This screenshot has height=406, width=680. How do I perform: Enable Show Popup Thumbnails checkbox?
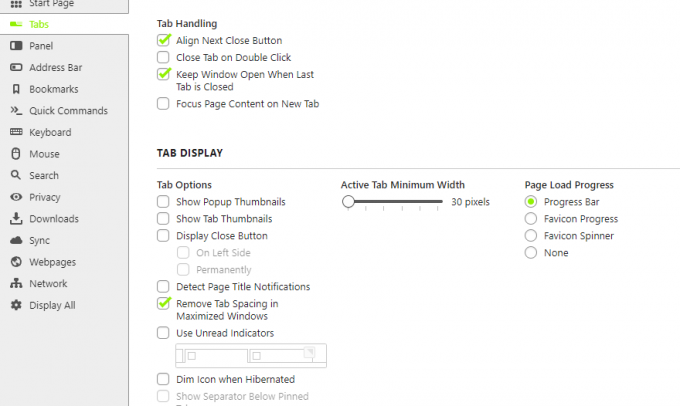tap(163, 202)
